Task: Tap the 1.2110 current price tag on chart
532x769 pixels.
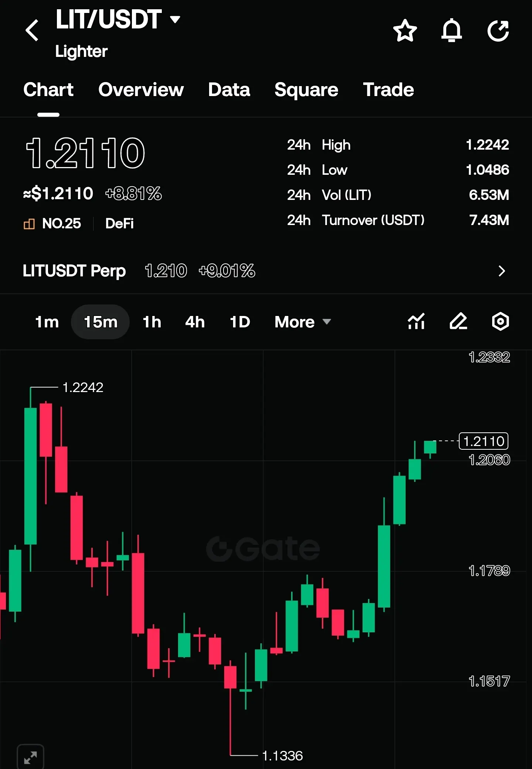Action: (x=484, y=441)
